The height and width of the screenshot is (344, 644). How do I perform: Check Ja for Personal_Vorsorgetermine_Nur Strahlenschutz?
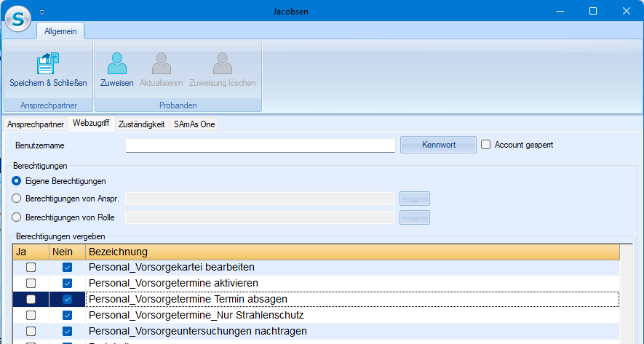point(31,316)
